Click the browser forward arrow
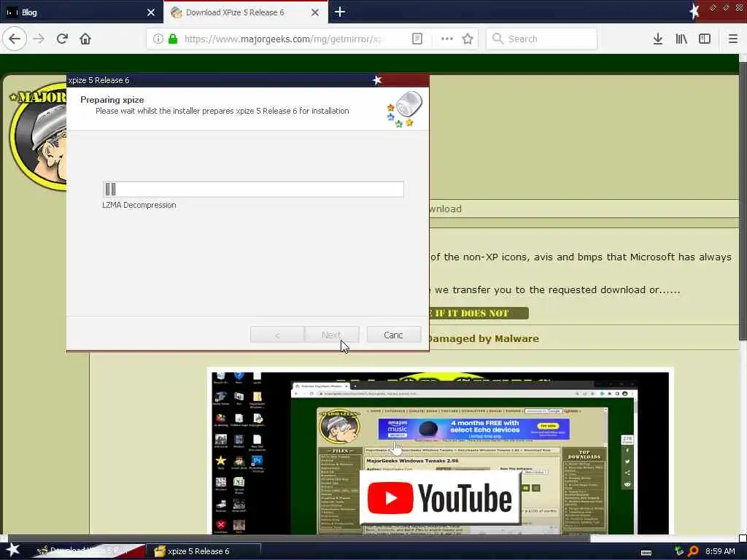This screenshot has width=747, height=560. 39,39
